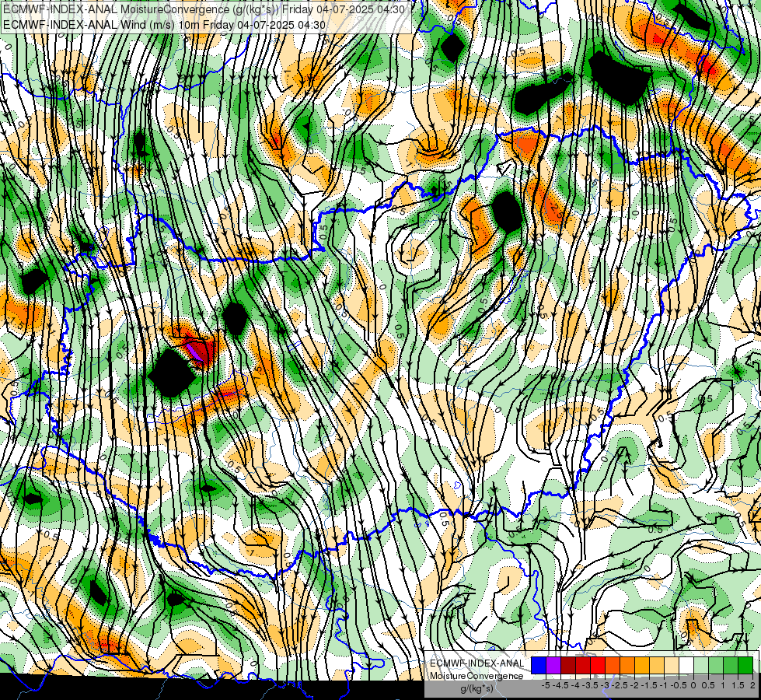761x700 pixels.
Task: Pick the light orange swatch between -1.5 and -1
Action: point(657,666)
